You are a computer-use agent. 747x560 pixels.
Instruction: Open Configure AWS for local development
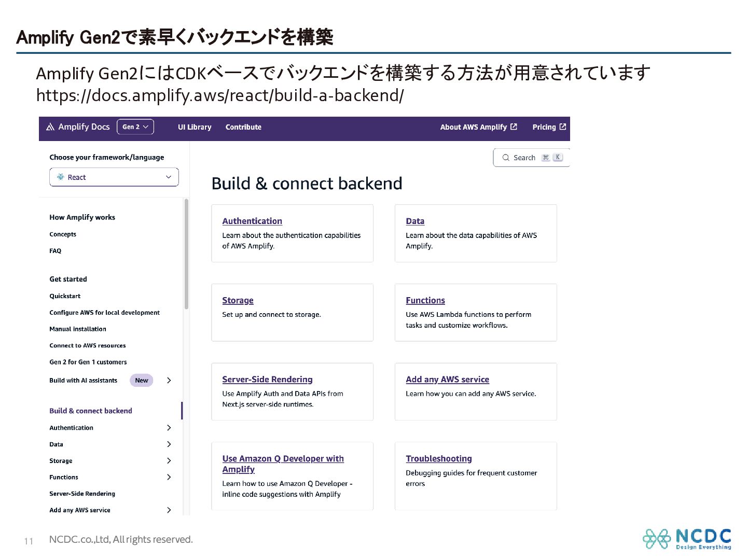click(x=104, y=313)
